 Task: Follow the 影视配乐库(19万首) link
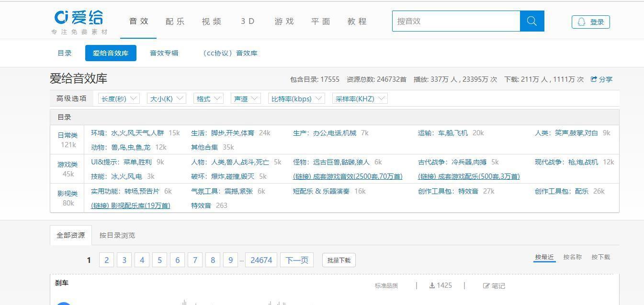pyautogui.click(x=130, y=206)
